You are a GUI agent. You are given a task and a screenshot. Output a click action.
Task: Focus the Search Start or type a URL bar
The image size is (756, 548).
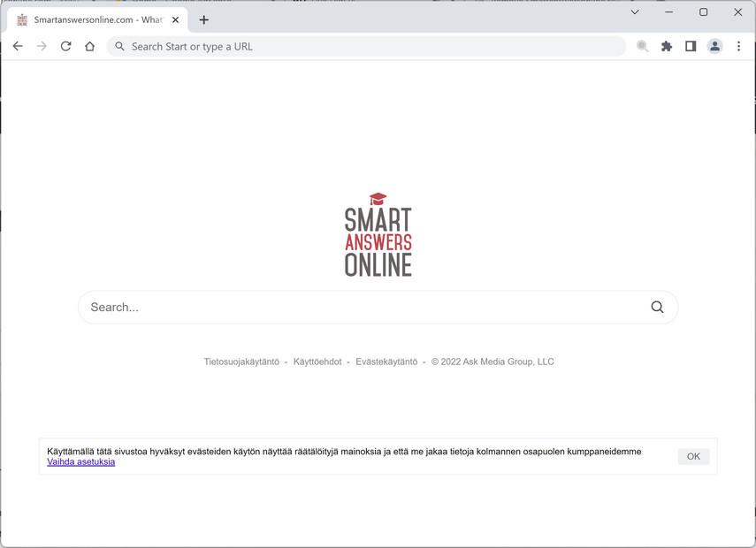point(366,46)
